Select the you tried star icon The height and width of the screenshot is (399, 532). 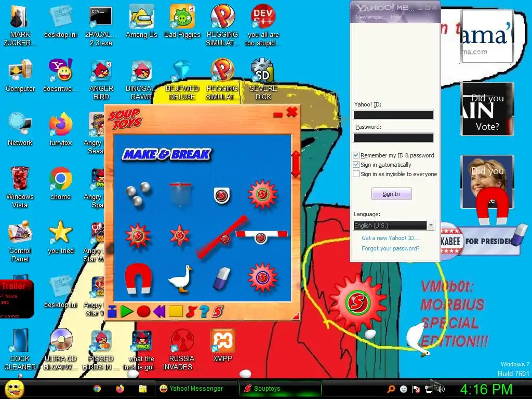[x=60, y=237]
